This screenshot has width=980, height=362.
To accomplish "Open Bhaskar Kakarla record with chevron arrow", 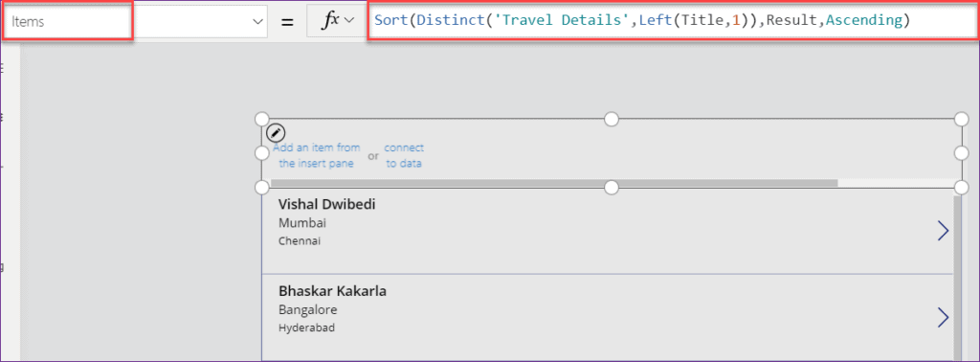I will [x=943, y=317].
